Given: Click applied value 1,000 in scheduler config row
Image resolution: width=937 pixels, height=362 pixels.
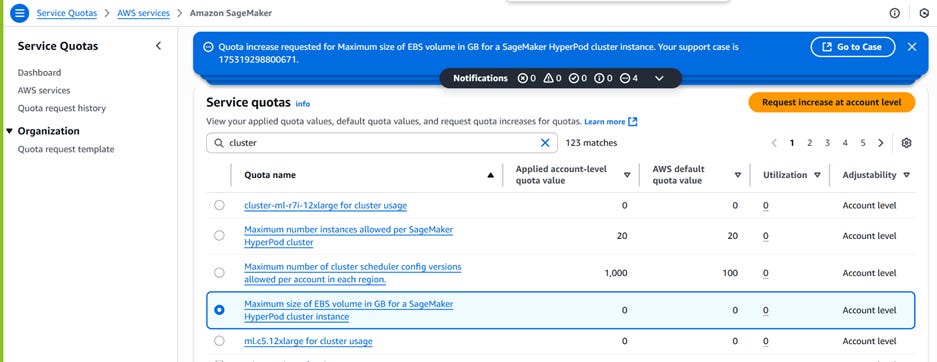Looking at the screenshot, I should [616, 273].
